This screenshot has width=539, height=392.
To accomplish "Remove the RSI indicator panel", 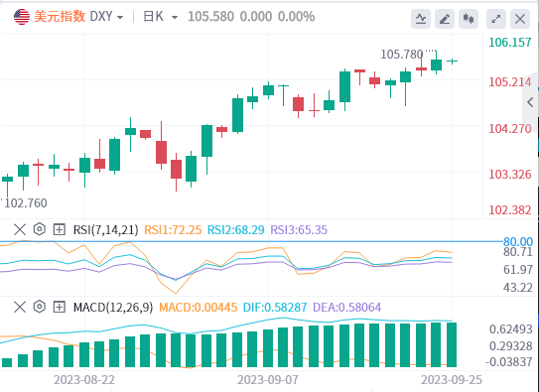I will (20, 229).
